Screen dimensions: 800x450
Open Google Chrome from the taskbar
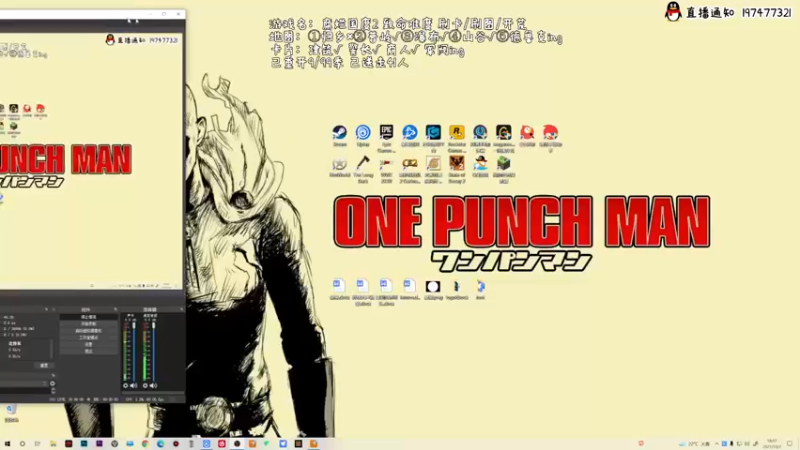pos(145,444)
